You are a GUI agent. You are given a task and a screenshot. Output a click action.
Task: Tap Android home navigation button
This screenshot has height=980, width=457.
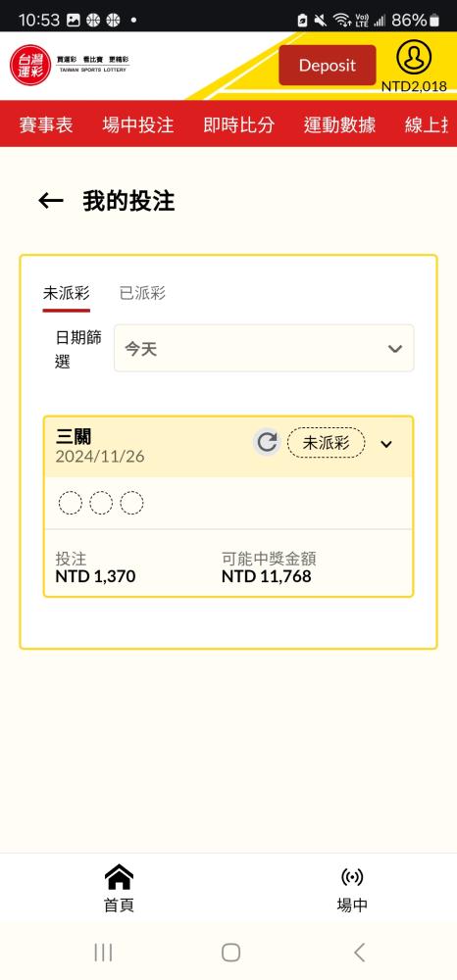click(230, 952)
